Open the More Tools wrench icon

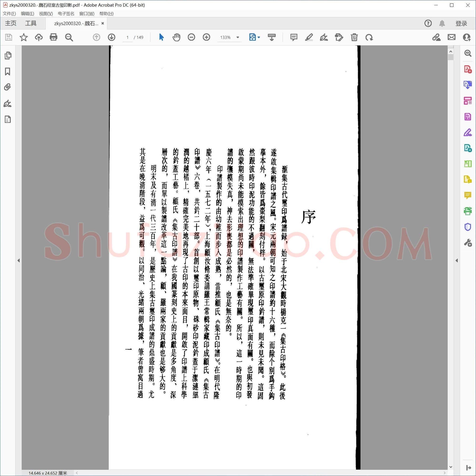coord(468,243)
